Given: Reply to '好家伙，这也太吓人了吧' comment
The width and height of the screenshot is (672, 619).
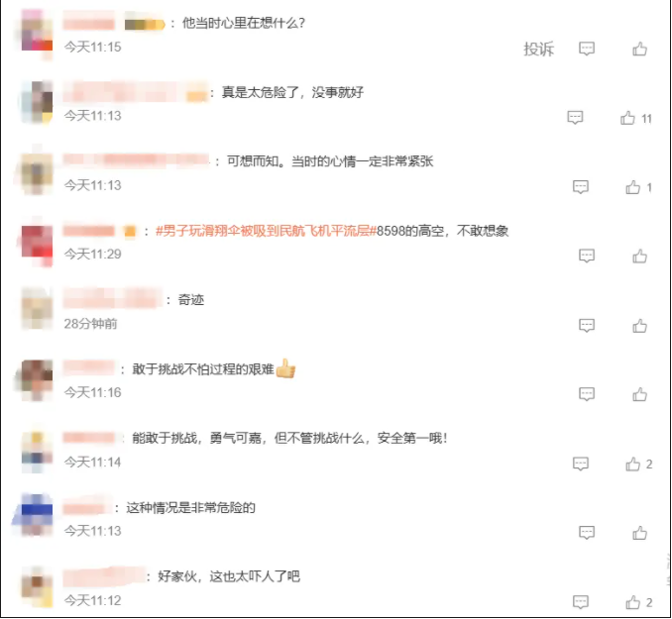Looking at the screenshot, I should click(580, 602).
